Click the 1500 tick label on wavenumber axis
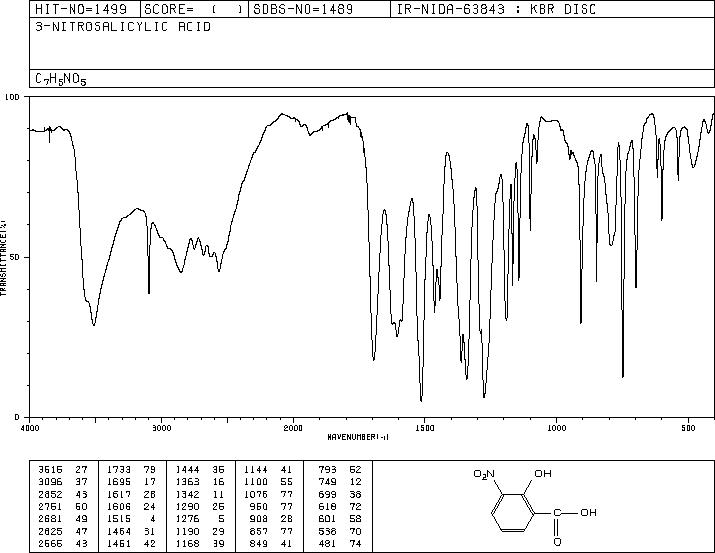 click(425, 428)
